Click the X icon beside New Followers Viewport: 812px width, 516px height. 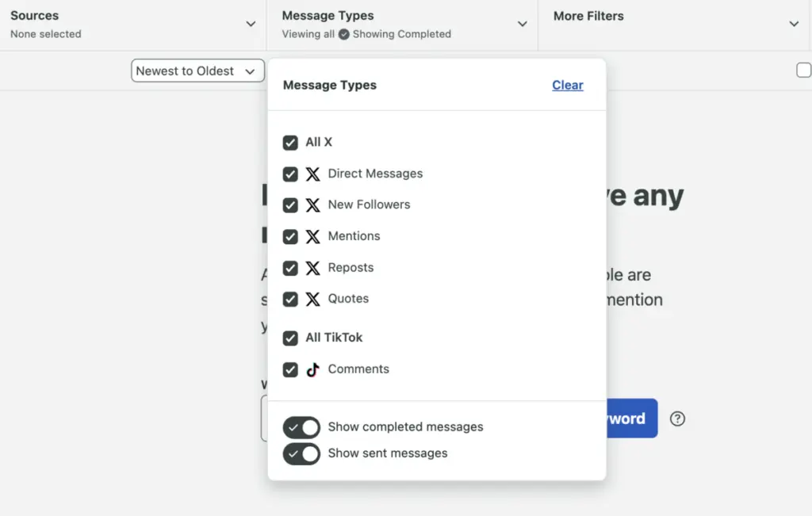[313, 204]
